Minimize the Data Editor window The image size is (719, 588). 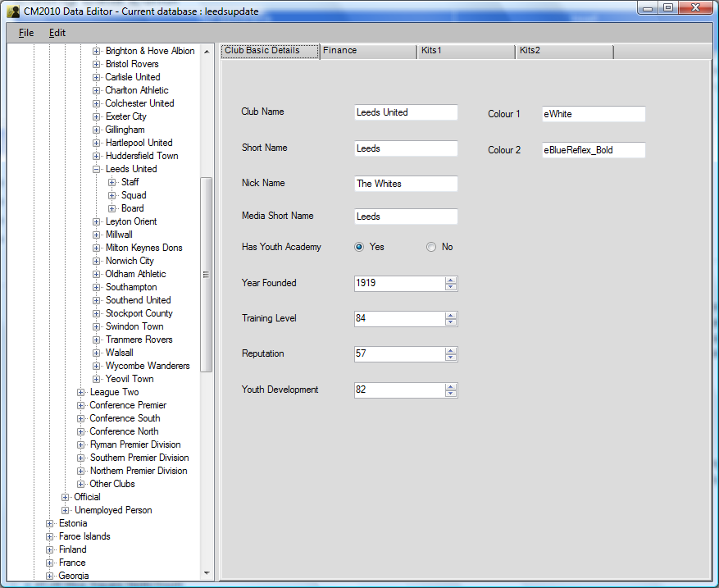(x=648, y=7)
